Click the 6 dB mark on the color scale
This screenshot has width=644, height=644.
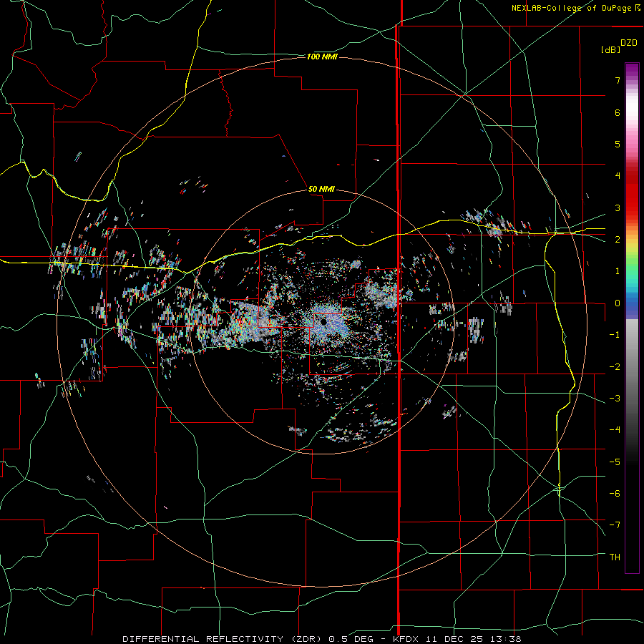(x=618, y=112)
